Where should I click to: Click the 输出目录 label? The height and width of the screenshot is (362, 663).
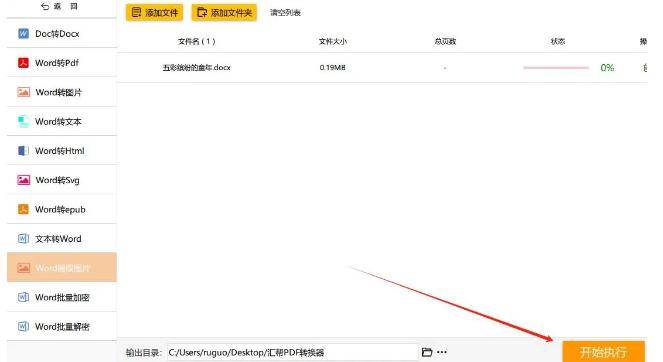[144, 352]
